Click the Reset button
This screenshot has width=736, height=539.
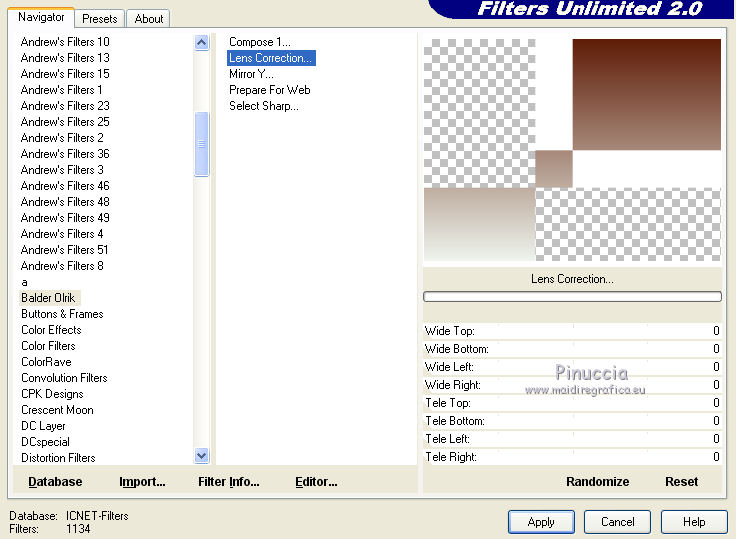[x=682, y=482]
